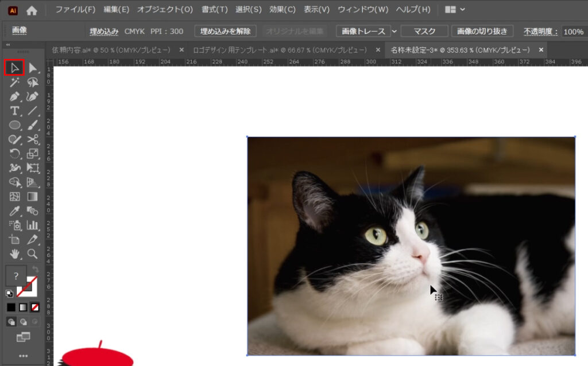This screenshot has width=588, height=366.
Task: Swap fill and stroke arrow
Action: 35,269
